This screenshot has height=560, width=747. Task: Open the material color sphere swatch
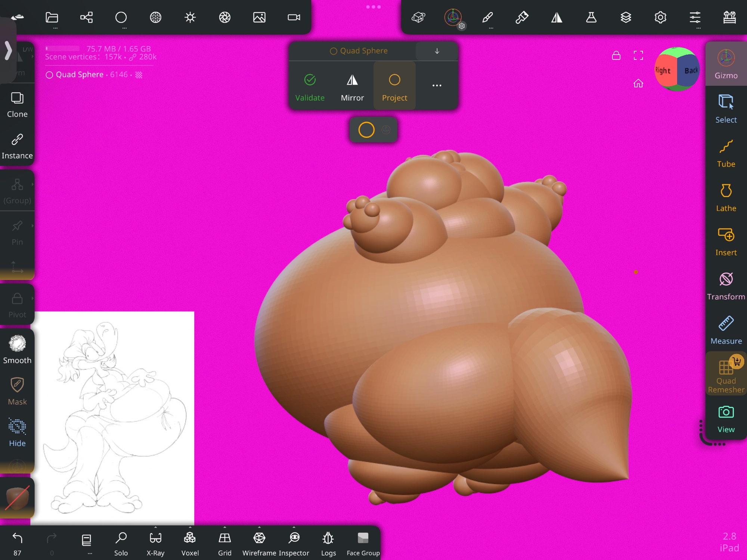(17, 498)
